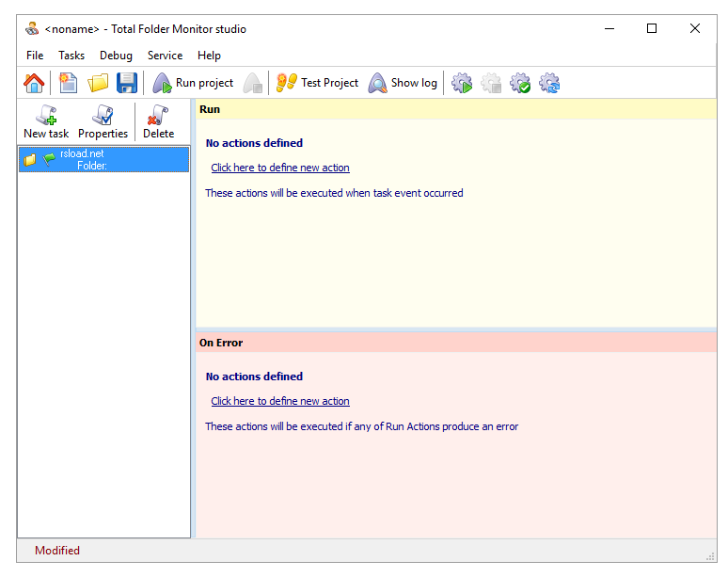The width and height of the screenshot is (728, 577).
Task: Click the gear with green play arrow icon
Action: pos(462,83)
